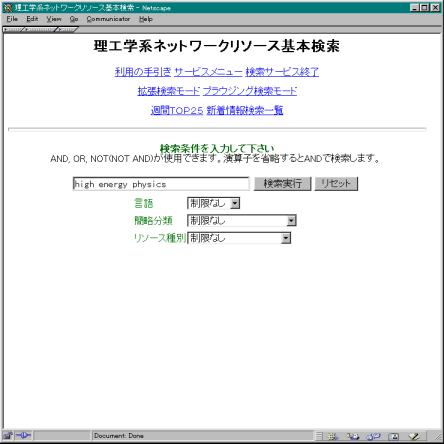This screenshot has width=444, height=444.
Task: Expand the third collapsed toolbar tab
Action: [x=67, y=30]
